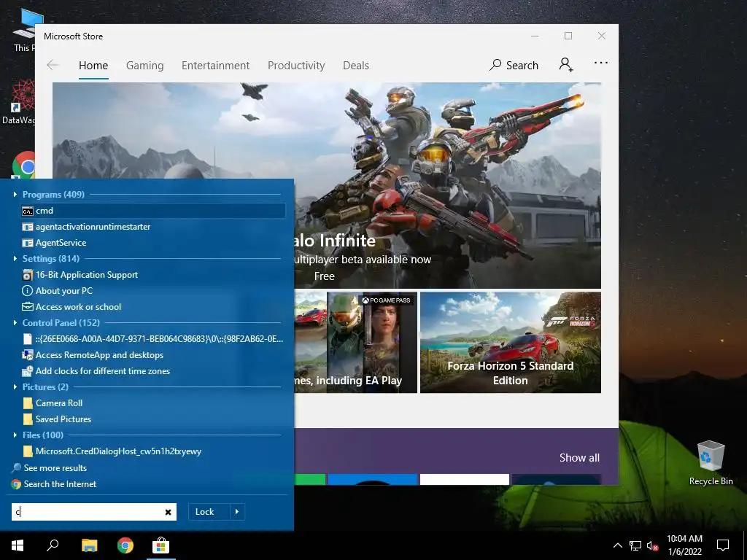The height and width of the screenshot is (560, 747).
Task: Open the Recycle Bin desktop icon
Action: (711, 463)
